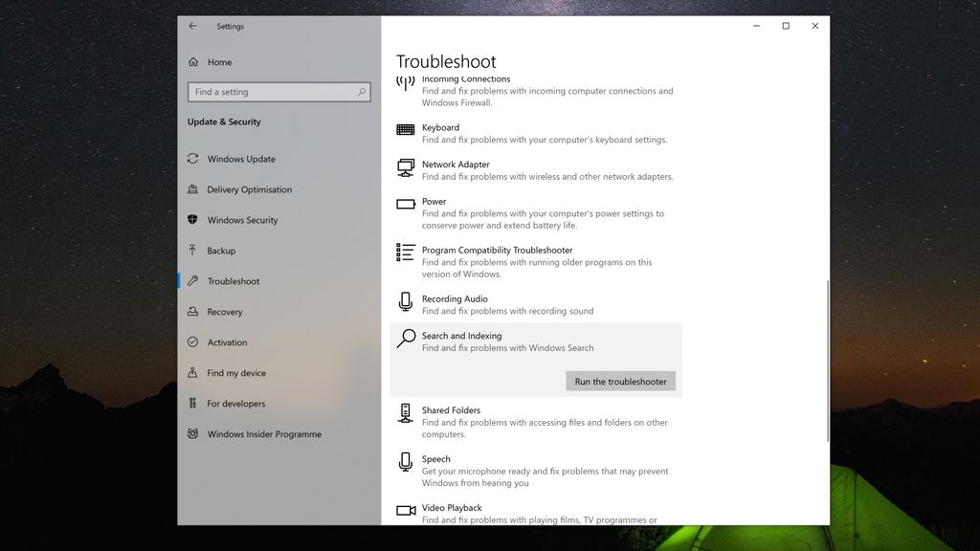
Task: Open the Windows Insider Programme page
Action: pyautogui.click(x=265, y=433)
